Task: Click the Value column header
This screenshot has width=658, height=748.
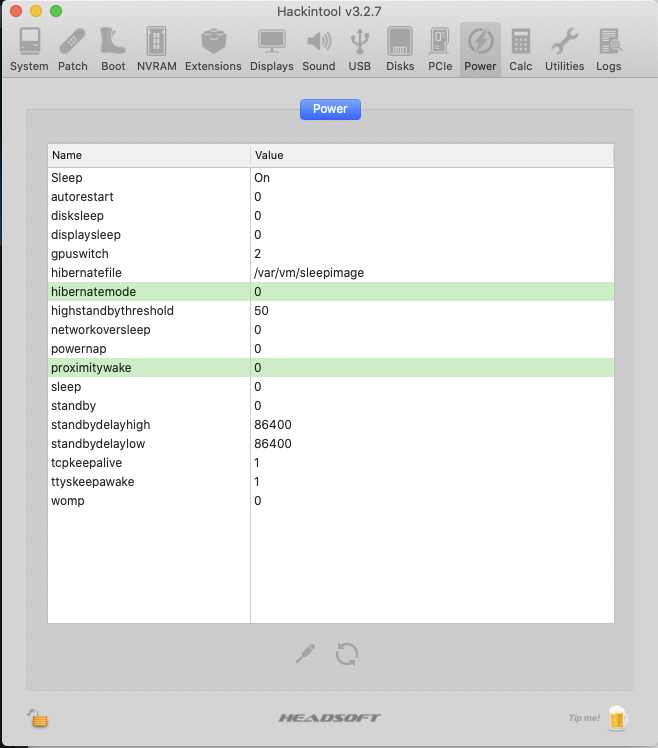Action: 432,156
